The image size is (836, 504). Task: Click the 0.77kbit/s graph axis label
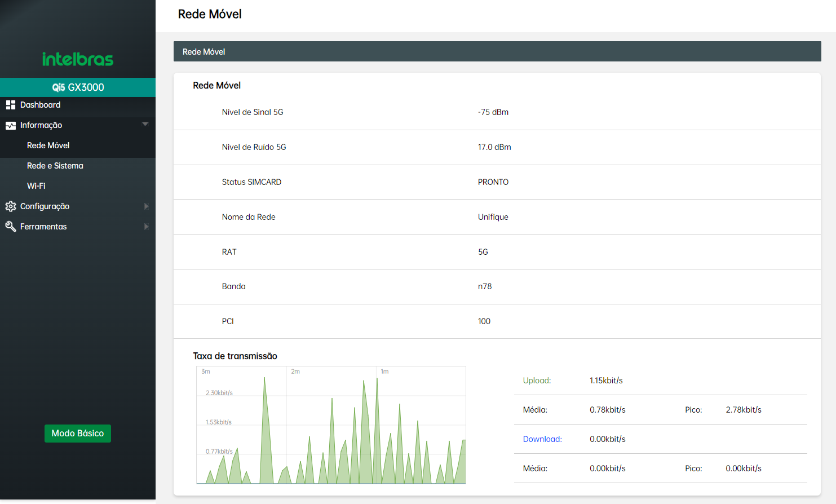click(x=219, y=452)
